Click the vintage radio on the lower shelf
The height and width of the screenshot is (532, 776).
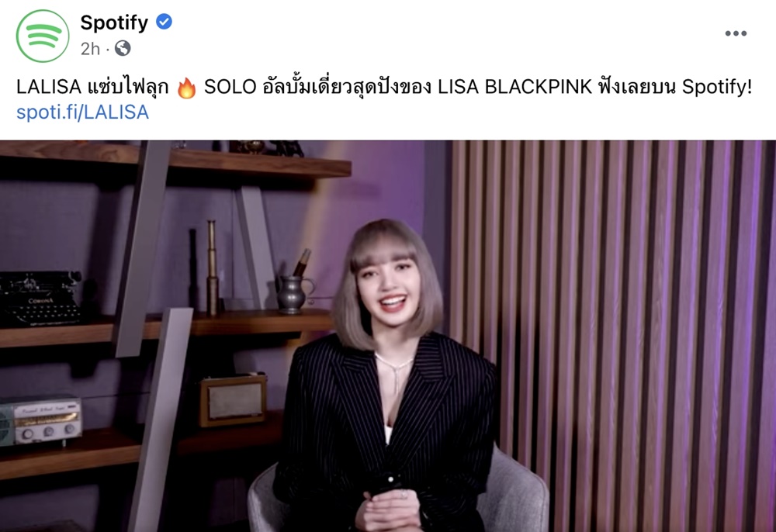tap(40, 420)
